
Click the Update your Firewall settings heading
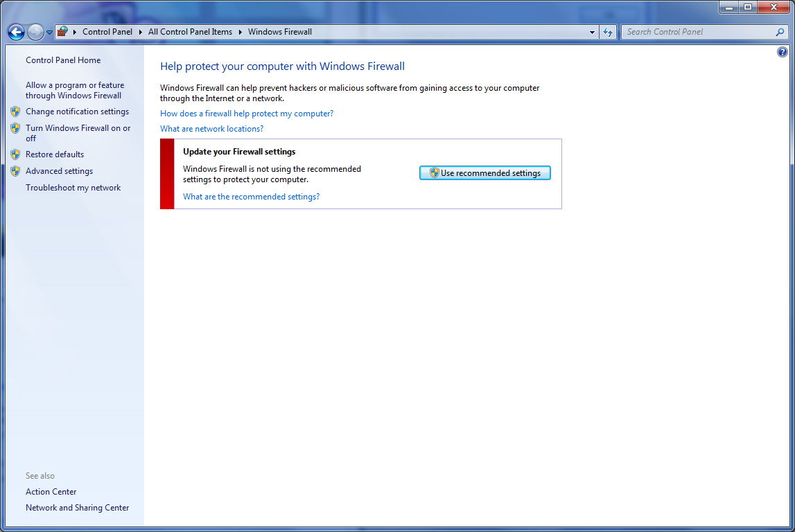239,152
